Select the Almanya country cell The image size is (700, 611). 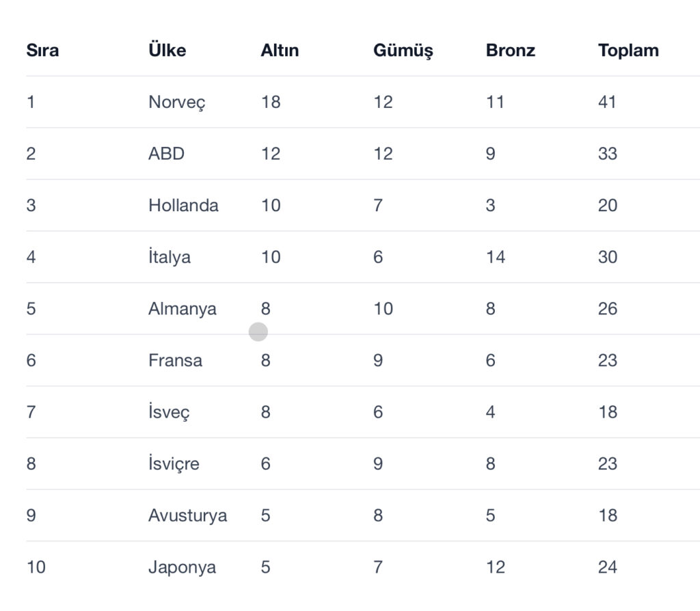click(182, 309)
